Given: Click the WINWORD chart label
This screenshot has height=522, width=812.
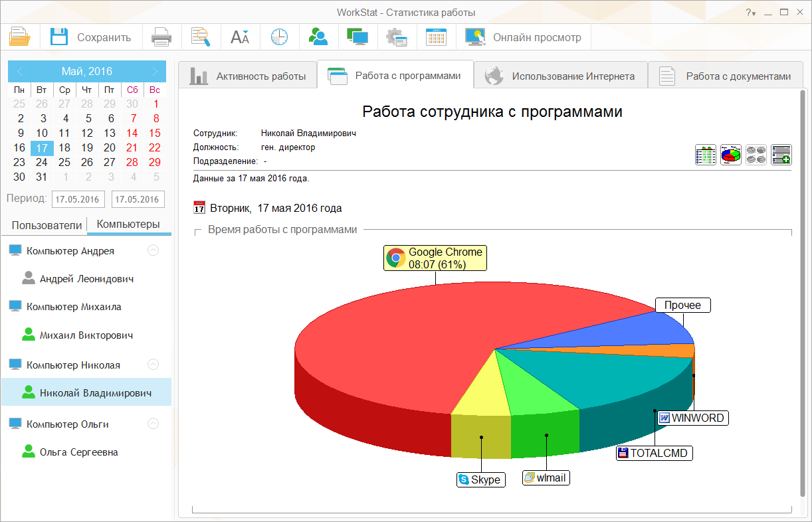Looking at the screenshot, I should 693,418.
